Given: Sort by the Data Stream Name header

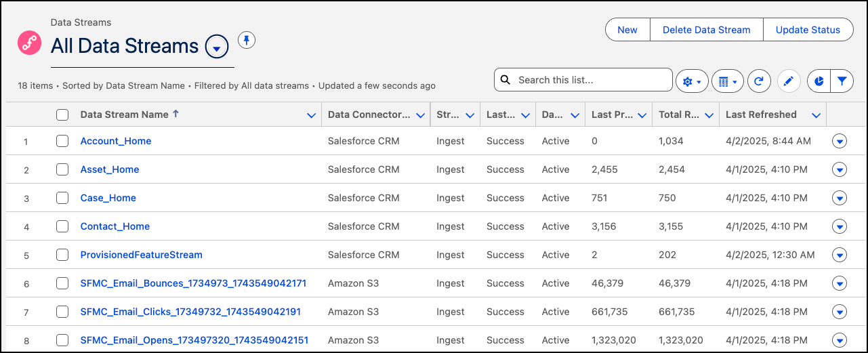Looking at the screenshot, I should [x=125, y=115].
